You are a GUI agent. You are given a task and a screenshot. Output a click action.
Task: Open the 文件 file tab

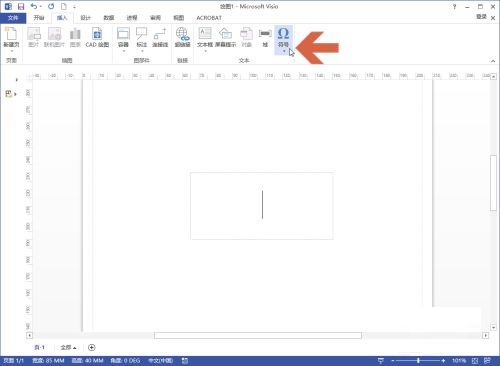[x=13, y=18]
